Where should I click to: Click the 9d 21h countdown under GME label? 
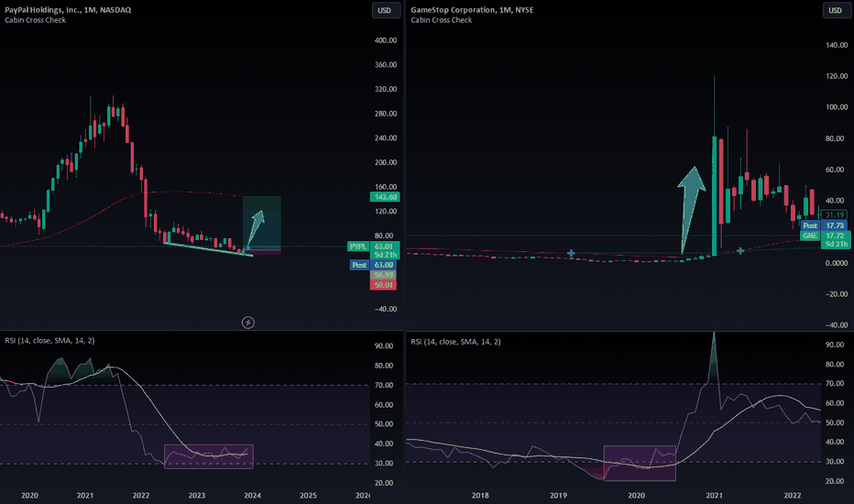click(836, 244)
